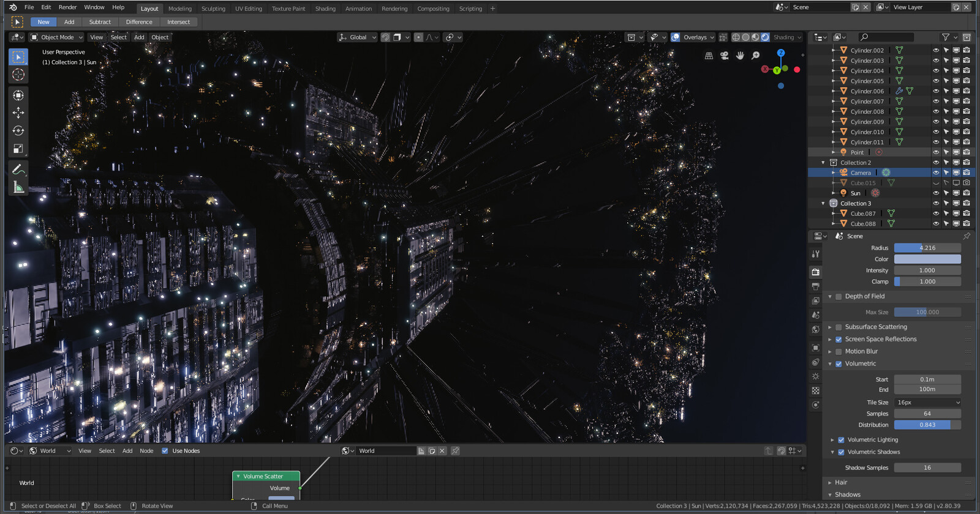Click the Subtract selection mode button
The image size is (980, 514).
pos(100,22)
